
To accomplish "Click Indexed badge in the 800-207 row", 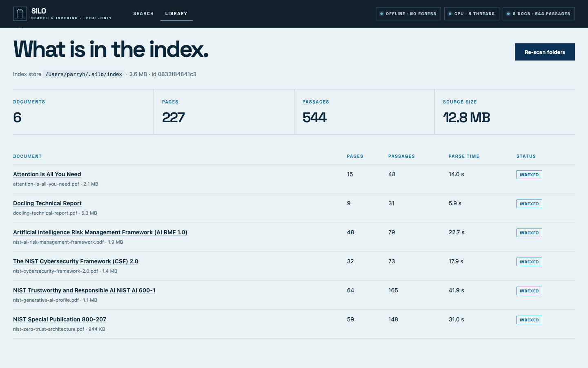I will tap(529, 320).
